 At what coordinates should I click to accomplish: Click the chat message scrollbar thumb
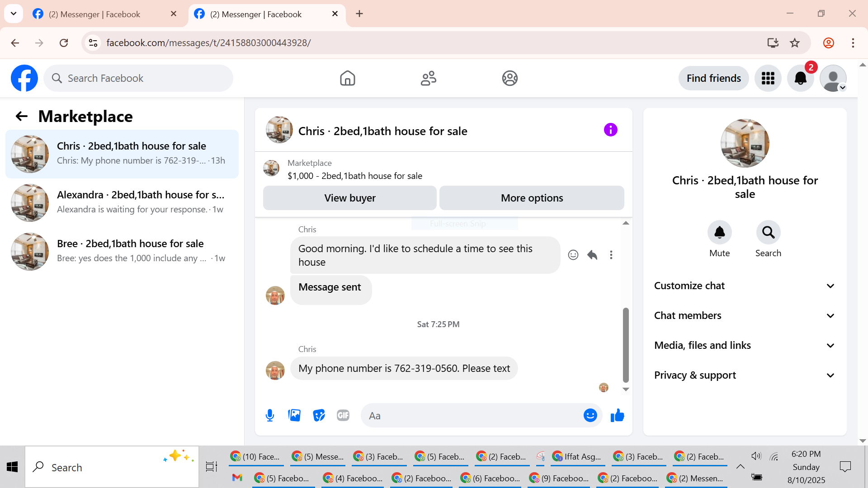(626, 344)
